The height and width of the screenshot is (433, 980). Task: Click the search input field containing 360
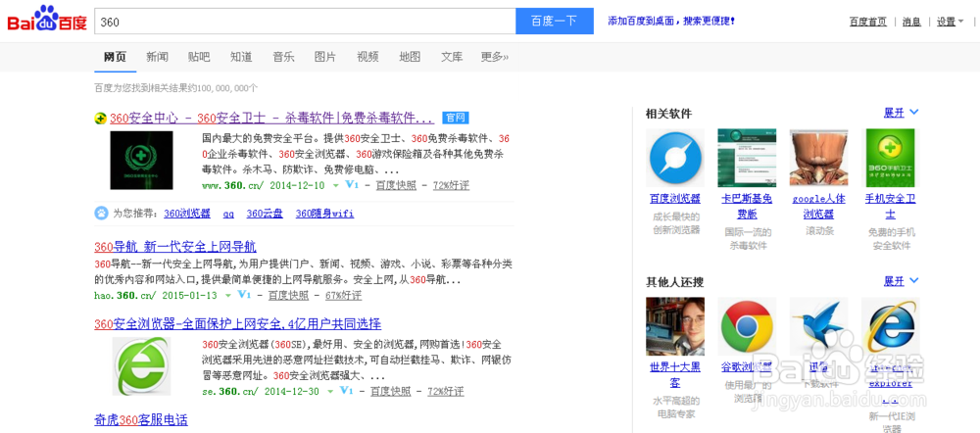point(305,22)
